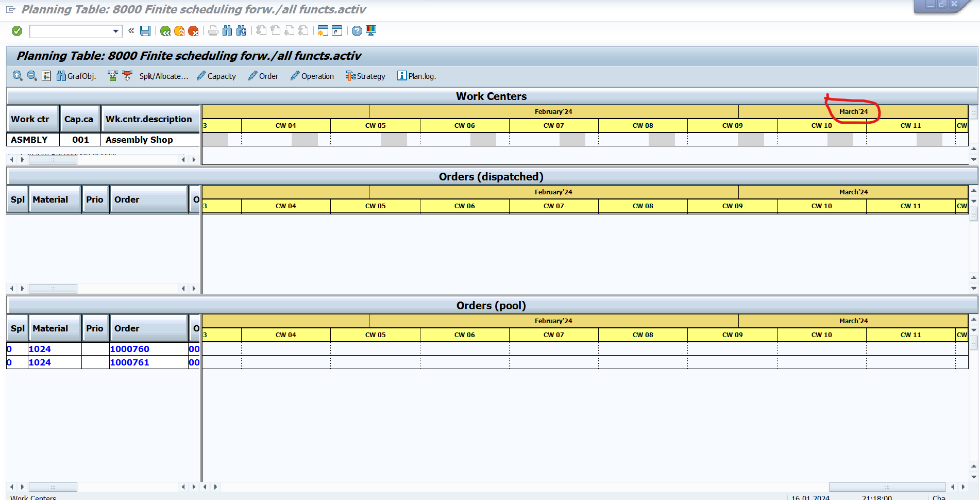Save the planning table
This screenshot has width=980, height=500.
(145, 31)
